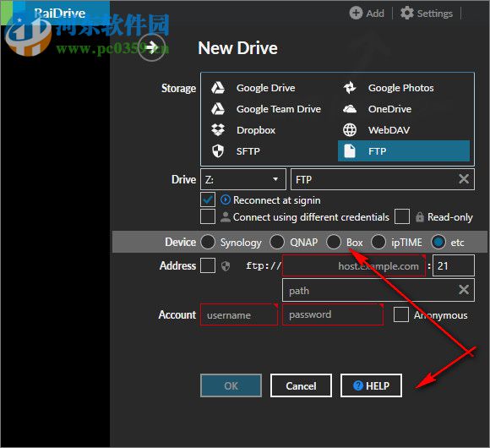The height and width of the screenshot is (448, 490).
Task: Select Google Photos storage option
Action: [389, 88]
